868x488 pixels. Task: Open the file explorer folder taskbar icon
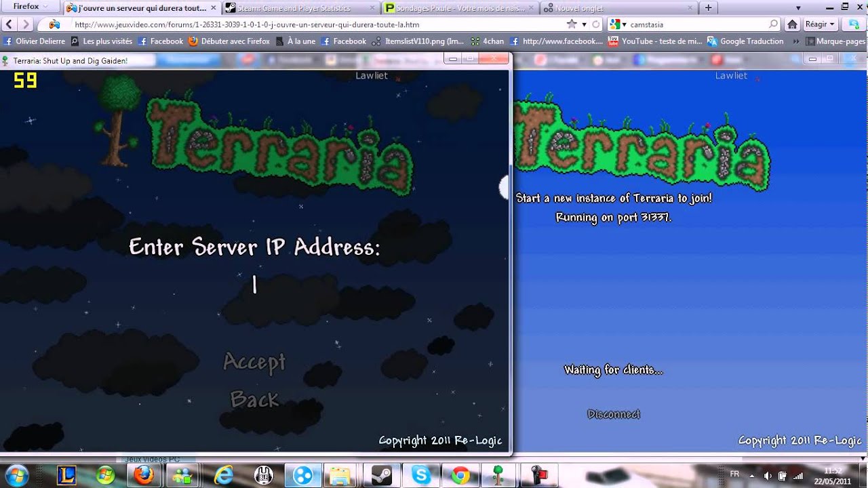point(340,475)
